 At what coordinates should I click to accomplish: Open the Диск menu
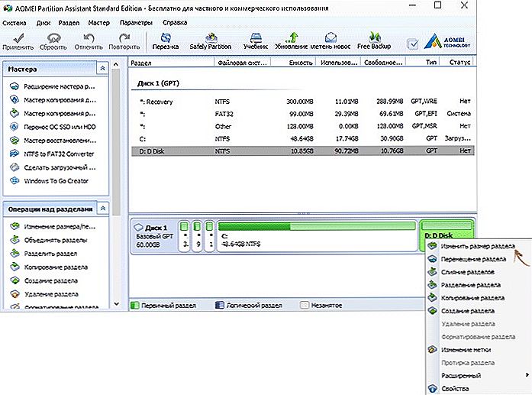tap(44, 23)
